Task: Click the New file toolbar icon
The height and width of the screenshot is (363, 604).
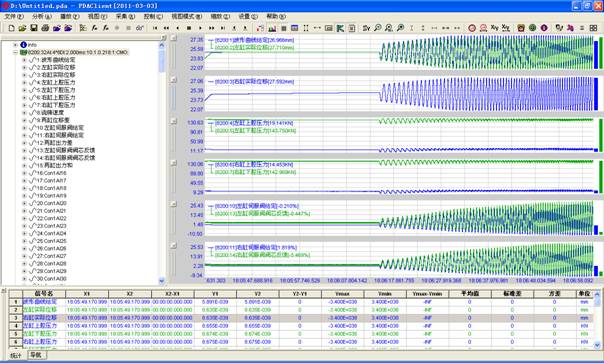Action: (12, 28)
